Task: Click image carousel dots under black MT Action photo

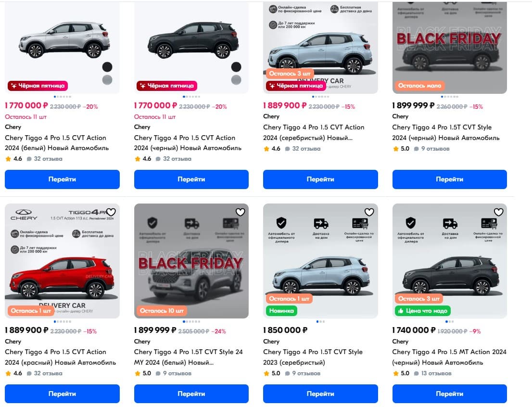Action: 449,321
